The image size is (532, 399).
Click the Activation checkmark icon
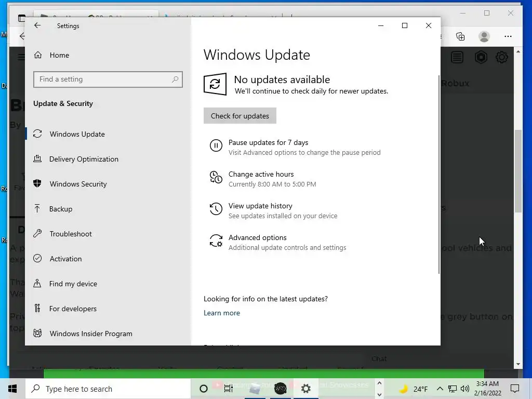37,259
